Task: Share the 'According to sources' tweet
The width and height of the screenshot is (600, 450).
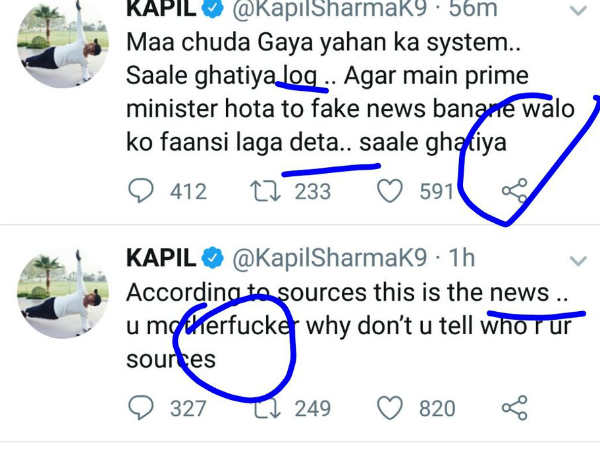Action: 515,408
